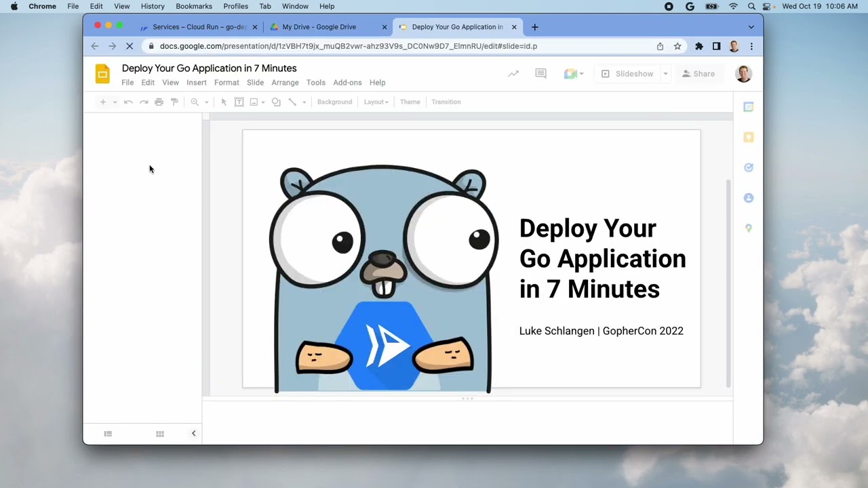
Task: Print the presentation
Action: click(x=159, y=102)
